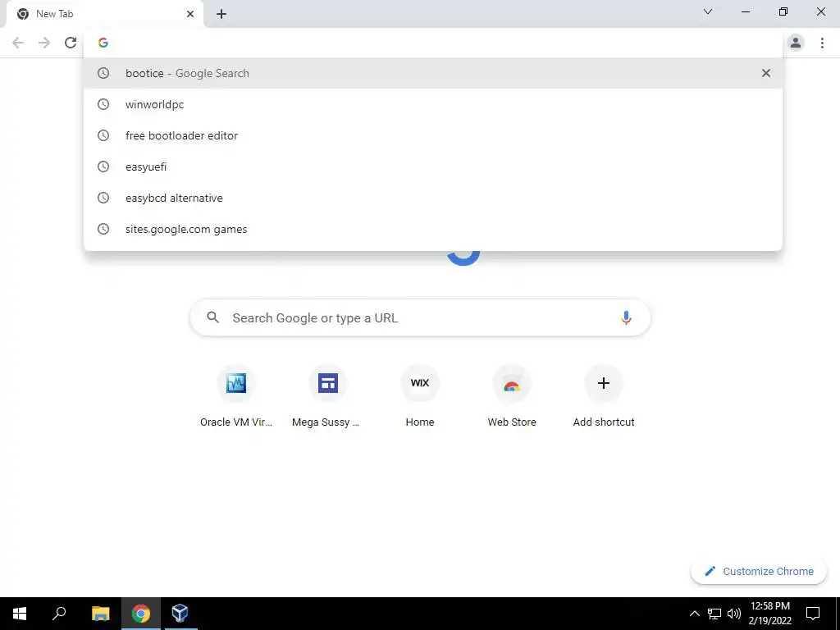Screen dimensions: 840x630
Task: Click the clock icon beside winworldpc
Action: [x=103, y=104]
